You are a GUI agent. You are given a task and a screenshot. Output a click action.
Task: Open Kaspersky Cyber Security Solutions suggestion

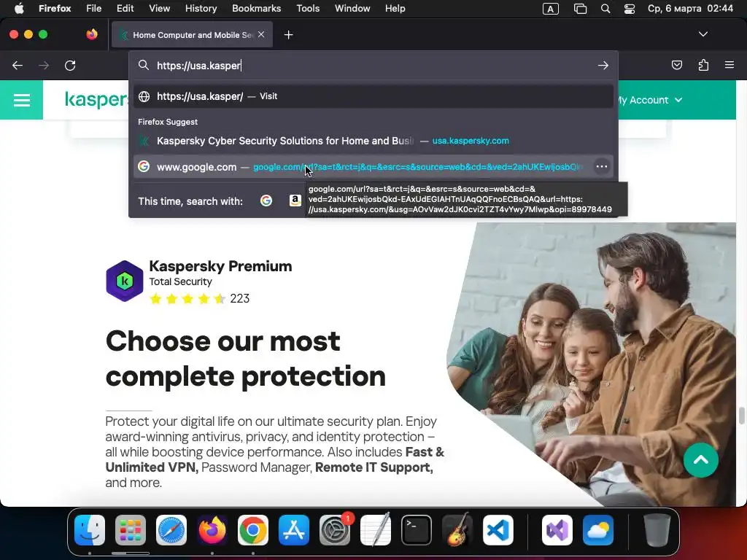tap(373, 141)
